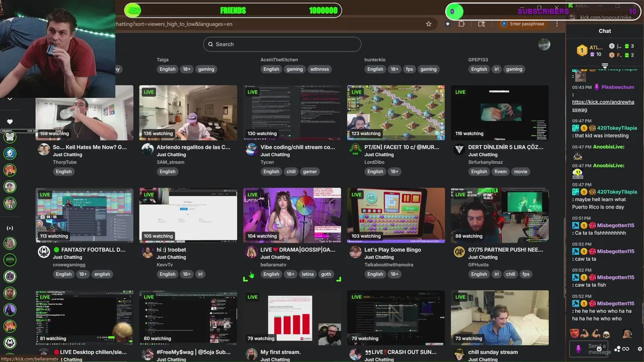Open the browser extensions puzzle icon
The width and height of the screenshot is (644, 362).
click(461, 24)
